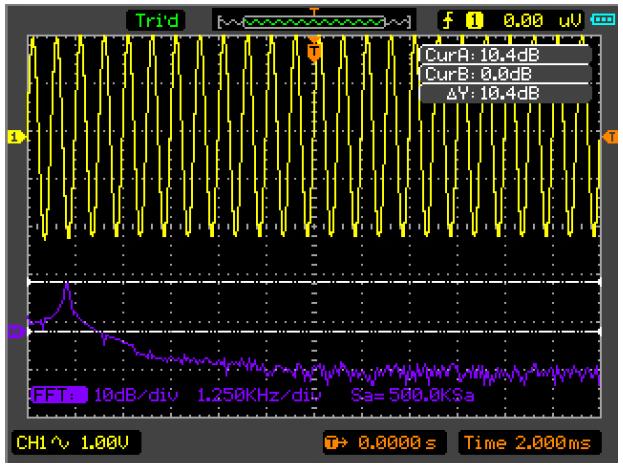This screenshot has height=467, width=623.
Task: Click the rising edge trigger slope icon
Action: click(x=448, y=20)
